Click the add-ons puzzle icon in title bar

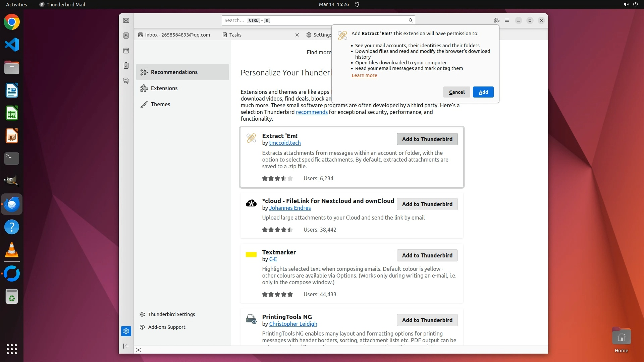[496, 20]
